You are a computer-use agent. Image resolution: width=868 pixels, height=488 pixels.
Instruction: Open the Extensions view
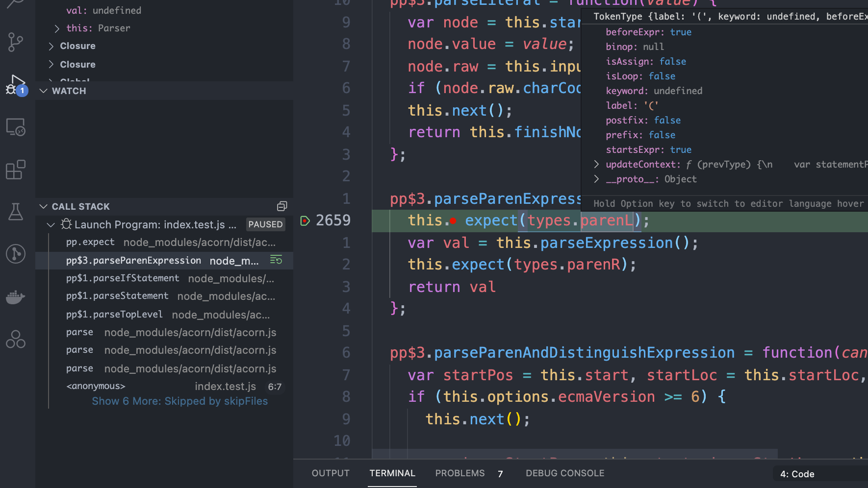(16, 170)
